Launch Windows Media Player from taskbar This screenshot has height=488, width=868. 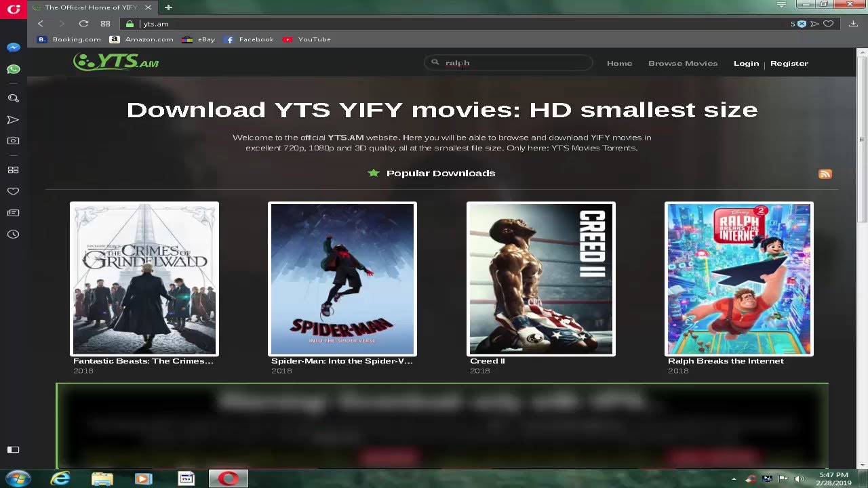coord(144,479)
